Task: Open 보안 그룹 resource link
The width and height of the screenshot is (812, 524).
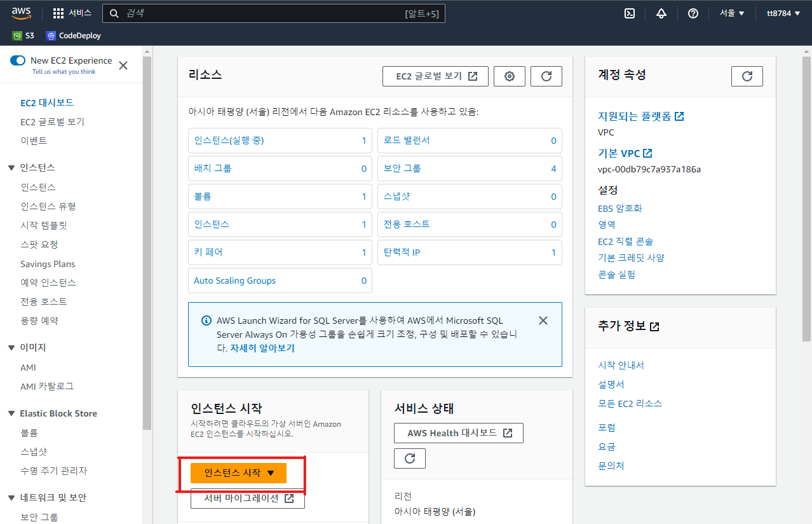Action: coord(402,169)
